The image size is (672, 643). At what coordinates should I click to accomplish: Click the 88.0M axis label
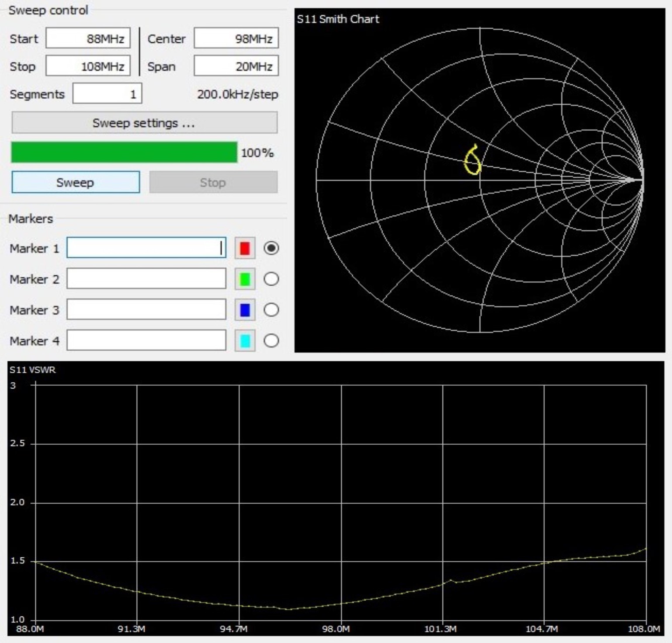(30, 629)
